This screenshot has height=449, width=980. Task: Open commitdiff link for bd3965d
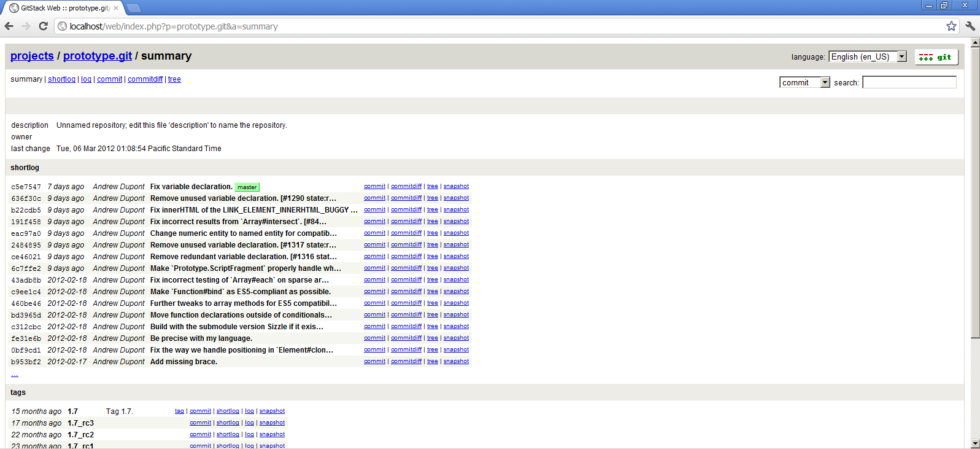point(406,314)
